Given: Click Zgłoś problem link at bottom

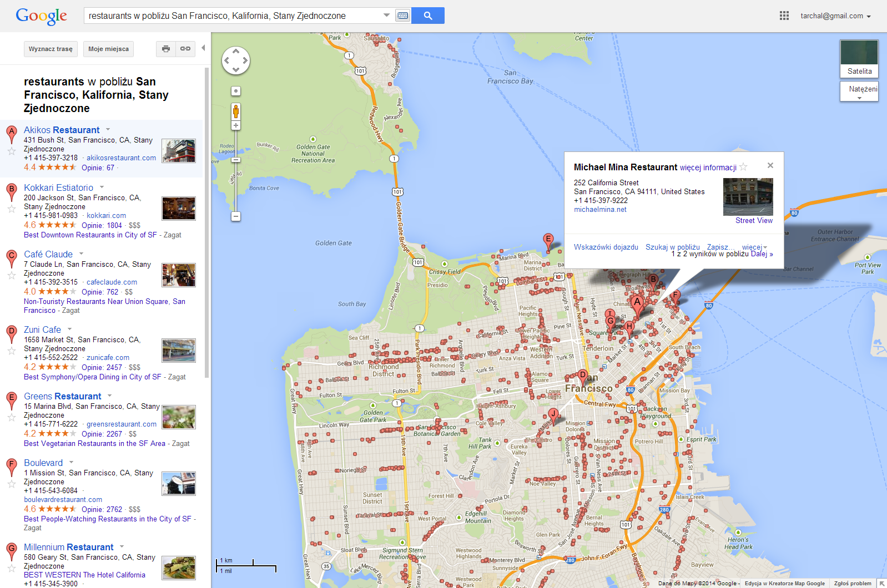Looking at the screenshot, I should click(x=852, y=583).
